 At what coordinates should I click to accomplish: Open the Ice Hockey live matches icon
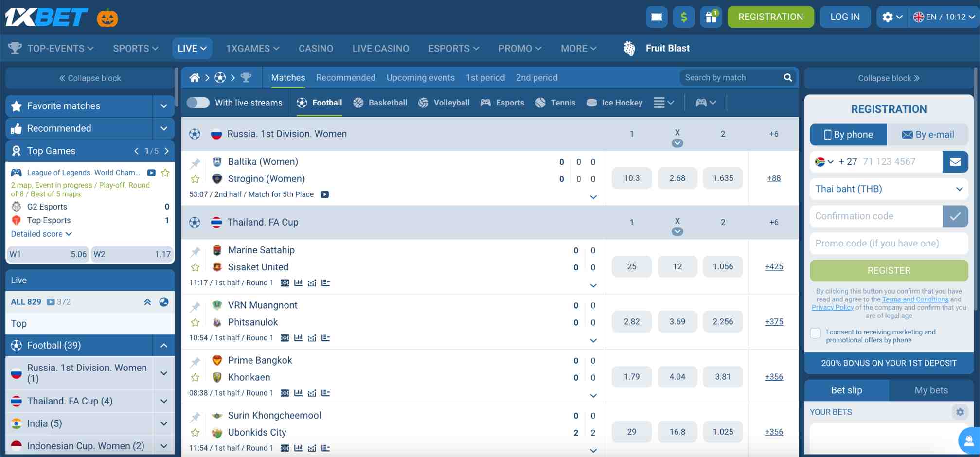591,103
